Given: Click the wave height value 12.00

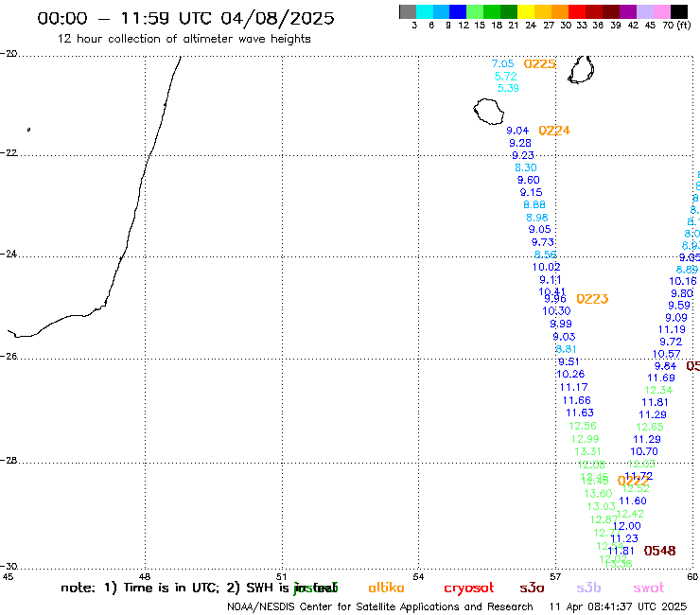Looking at the screenshot, I should tap(627, 526).
